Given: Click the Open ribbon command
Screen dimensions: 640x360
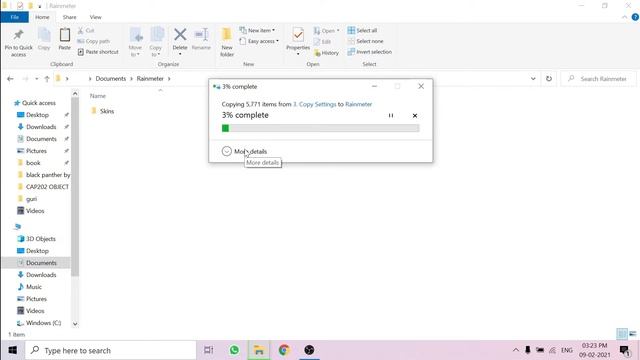Looking at the screenshot, I should click(x=327, y=31).
